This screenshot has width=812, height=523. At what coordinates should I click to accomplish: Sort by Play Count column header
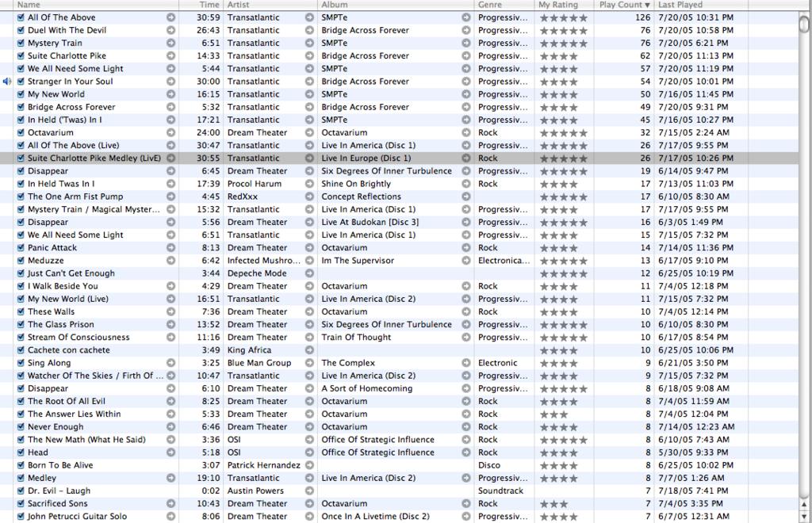point(624,5)
